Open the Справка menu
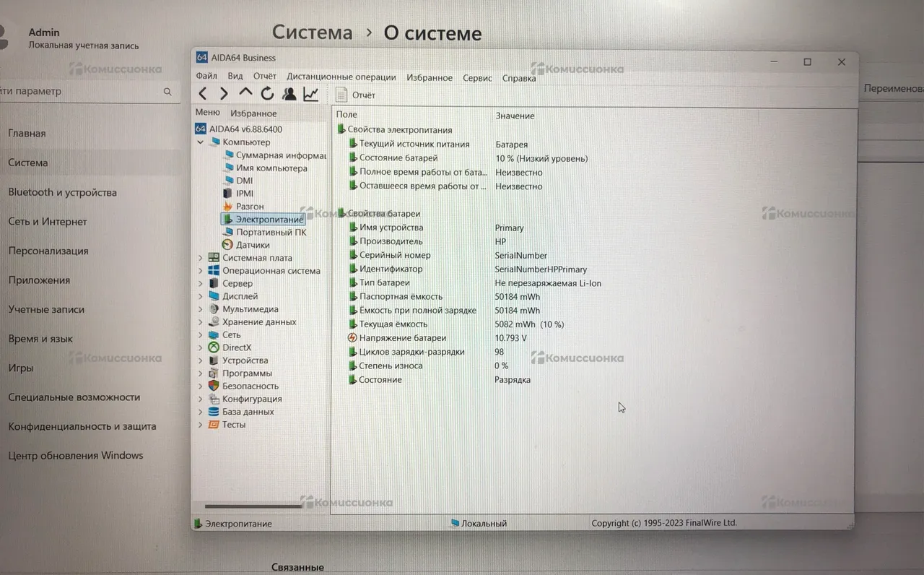This screenshot has width=924, height=575. click(519, 78)
